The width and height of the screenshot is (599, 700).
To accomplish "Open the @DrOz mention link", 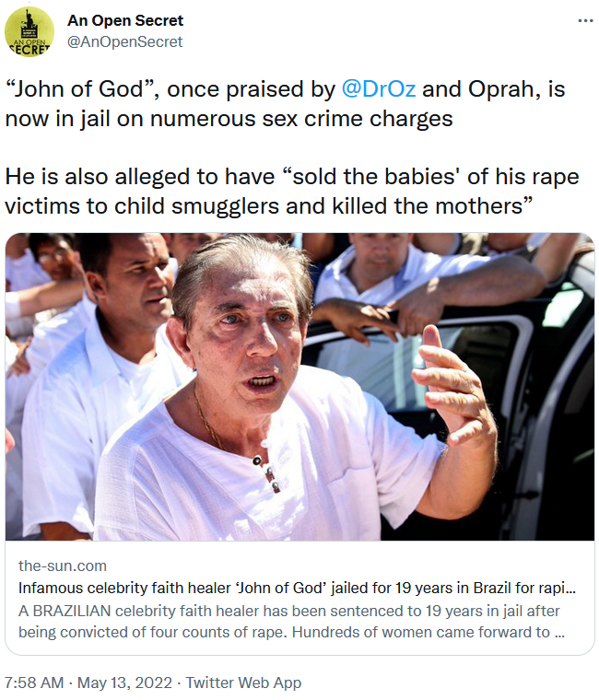I will pos(380,89).
